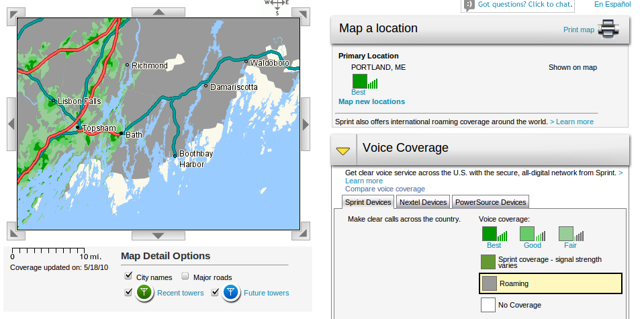This screenshot has width=644, height=319.
Task: Toggle the Recent towers checkbox
Action: [x=128, y=292]
